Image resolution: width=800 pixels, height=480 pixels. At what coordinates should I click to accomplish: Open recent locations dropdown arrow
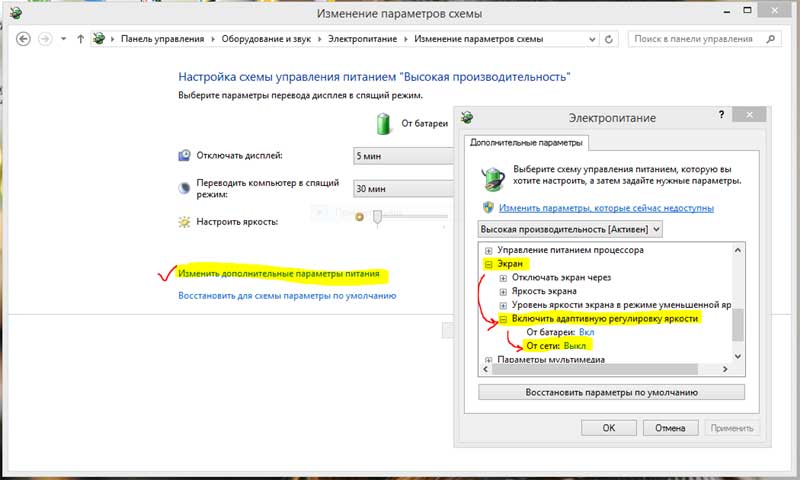click(x=63, y=39)
